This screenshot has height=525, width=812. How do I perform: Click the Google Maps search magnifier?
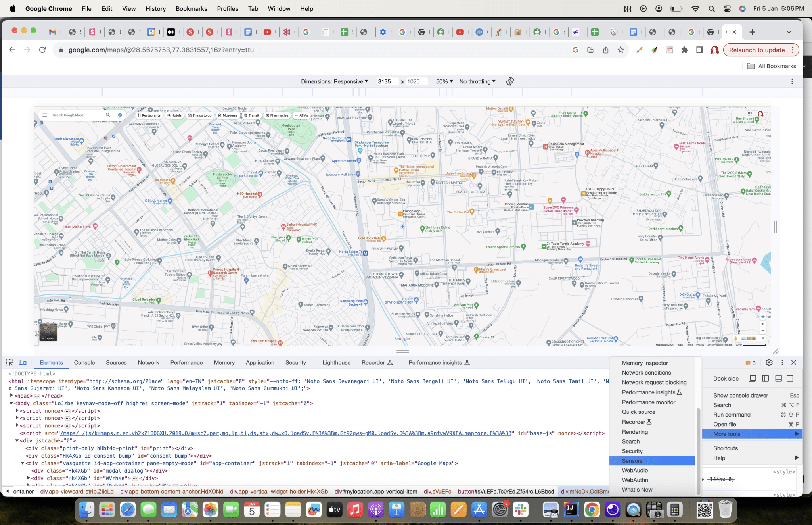pos(107,115)
